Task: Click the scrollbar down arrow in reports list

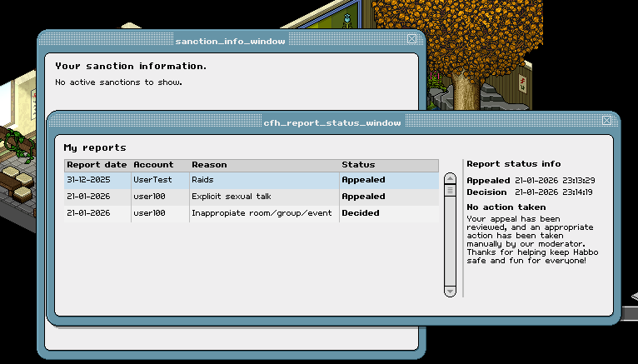Action: click(450, 291)
